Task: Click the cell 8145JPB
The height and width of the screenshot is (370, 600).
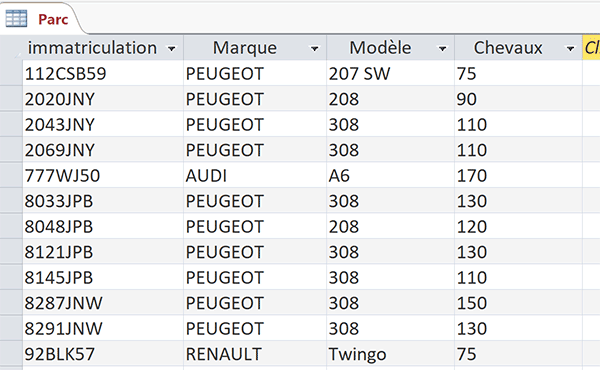Action: [103, 277]
